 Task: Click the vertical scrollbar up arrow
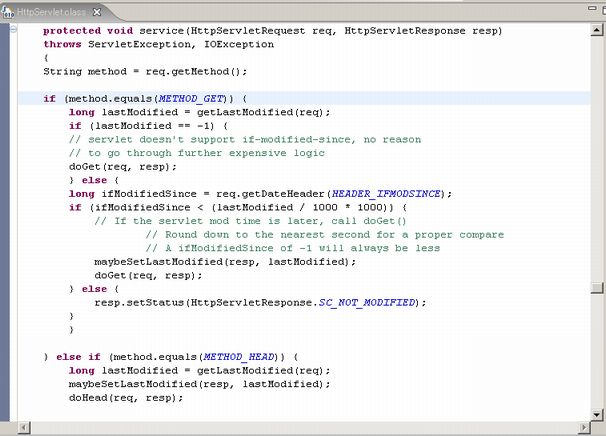pos(596,30)
